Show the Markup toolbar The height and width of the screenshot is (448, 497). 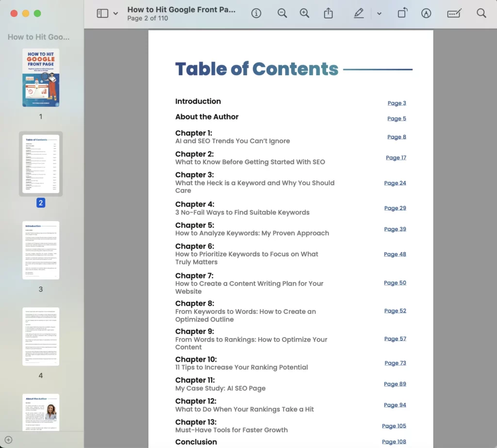426,13
